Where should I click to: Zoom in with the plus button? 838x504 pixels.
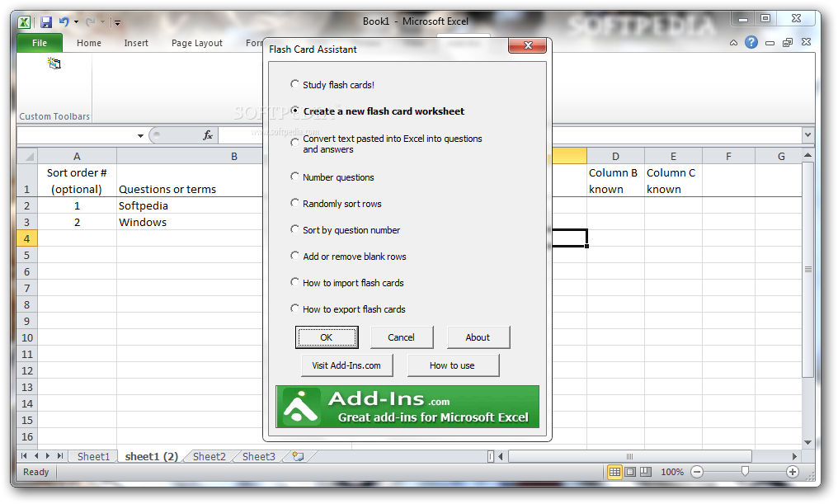click(793, 472)
